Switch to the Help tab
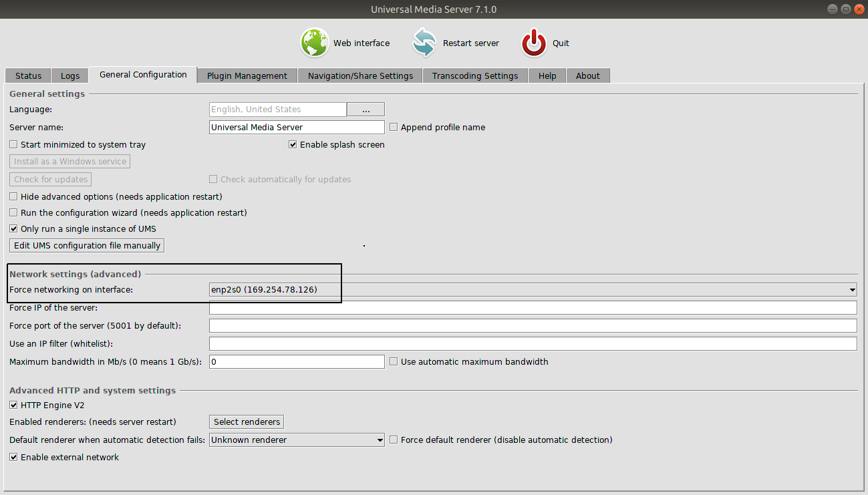The width and height of the screenshot is (868, 495). (547, 75)
